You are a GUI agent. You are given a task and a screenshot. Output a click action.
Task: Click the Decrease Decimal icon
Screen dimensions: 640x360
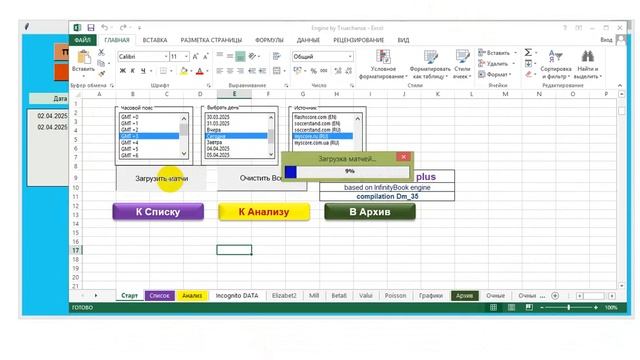click(349, 71)
